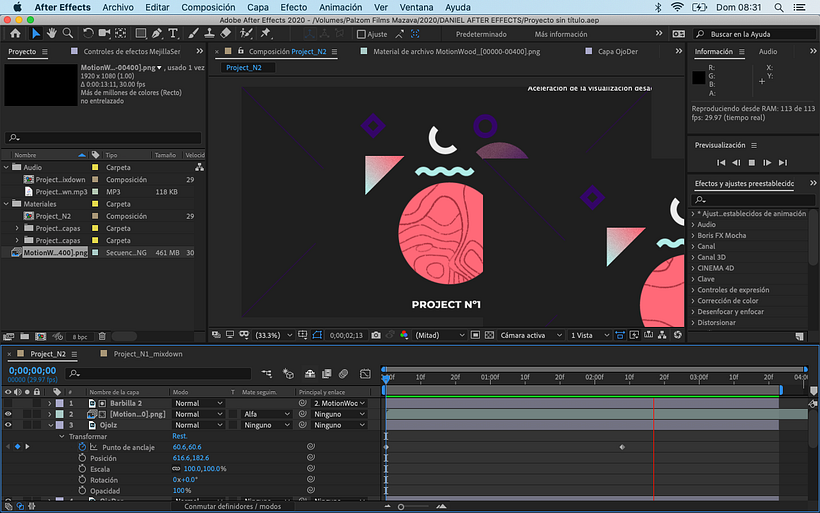The image size is (820, 513).
Task: Hide the Ojolz layer eye
Action: pyautogui.click(x=8, y=425)
